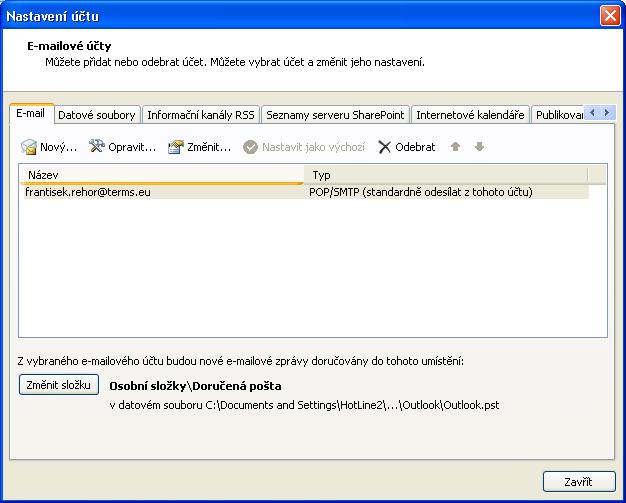Move account down with the arrow icon

click(x=479, y=147)
